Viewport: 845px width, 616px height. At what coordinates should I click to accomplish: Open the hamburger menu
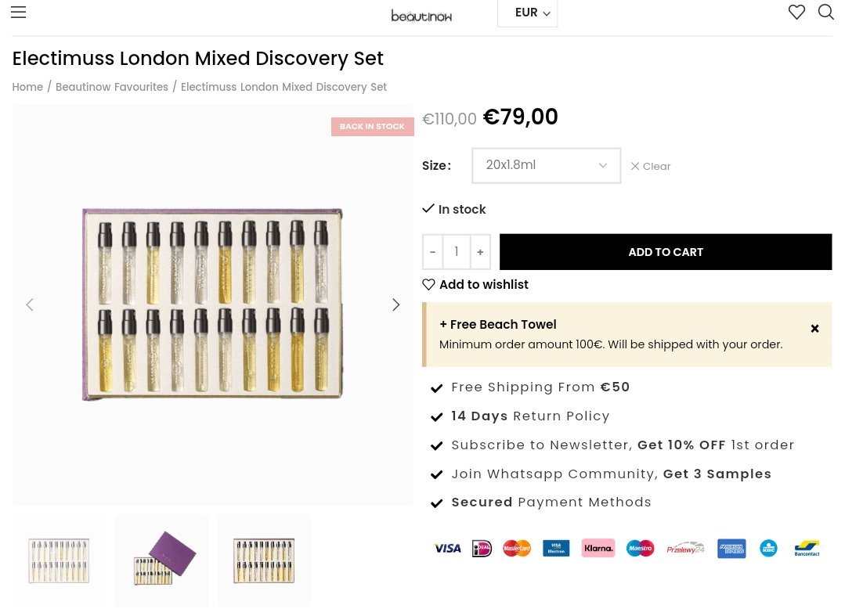click(x=18, y=13)
